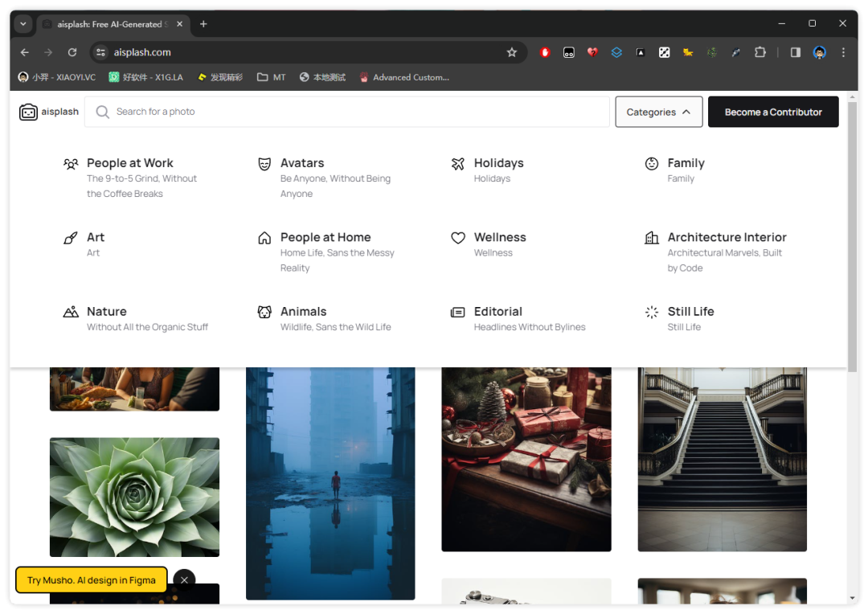Click the Architecture Interior building icon
This screenshot has width=868, height=614.
(x=652, y=238)
